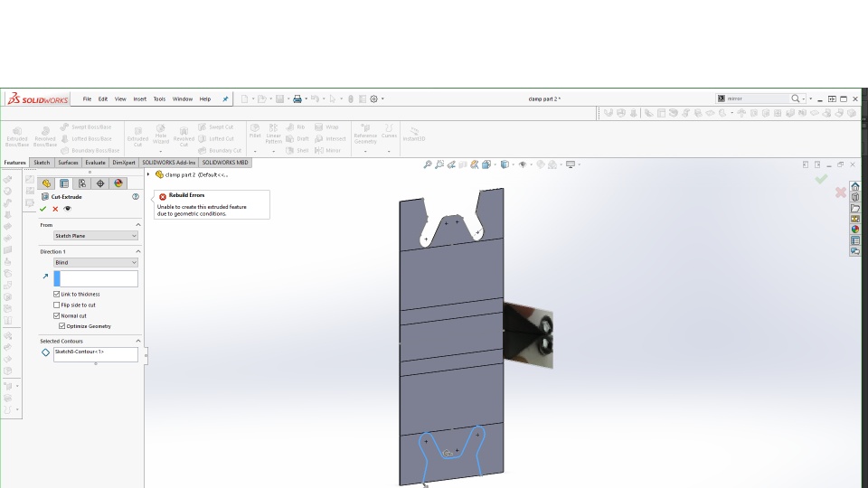Open the Options gear icon

pyautogui.click(x=373, y=99)
